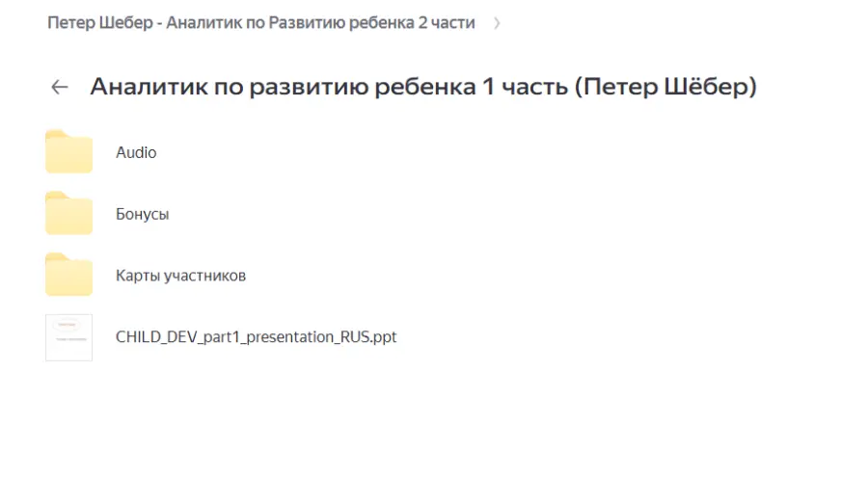
Task: Click the .ppt extension of the presentation file
Action: [385, 337]
